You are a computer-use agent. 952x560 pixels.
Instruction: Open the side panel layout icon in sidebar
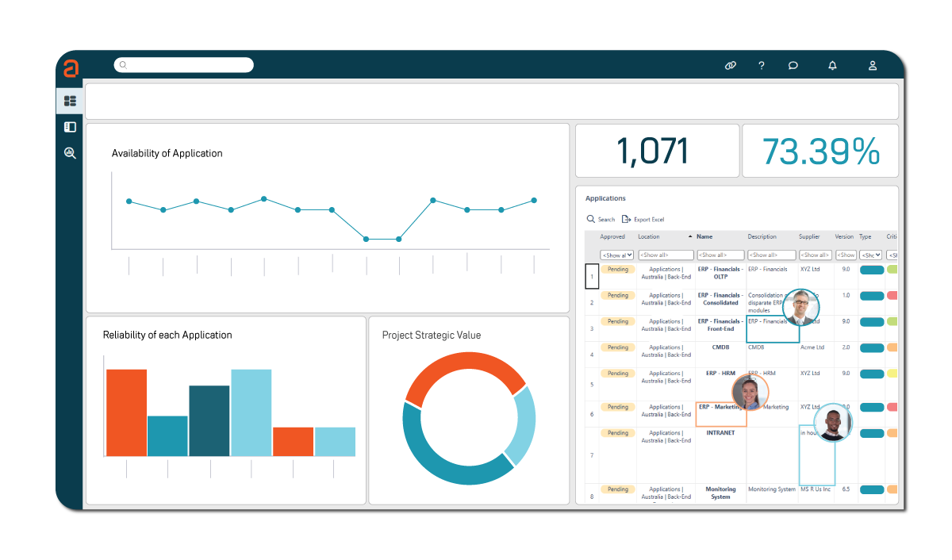70,127
